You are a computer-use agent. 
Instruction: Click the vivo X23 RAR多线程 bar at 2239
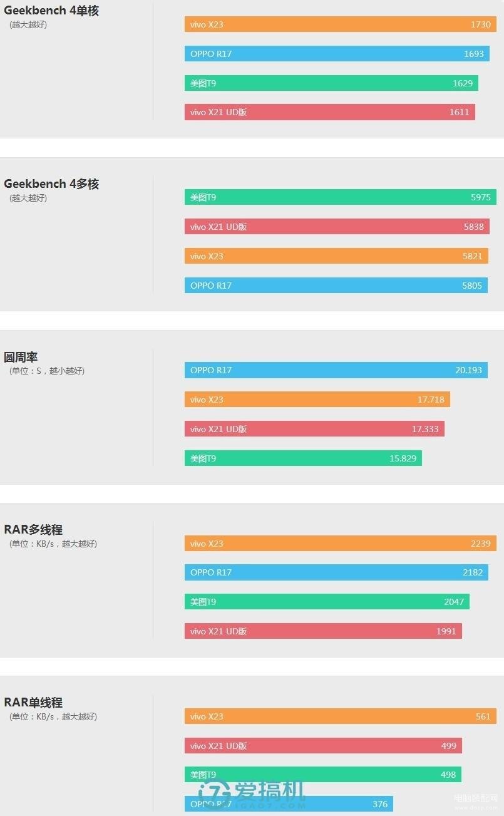pyautogui.click(x=341, y=544)
